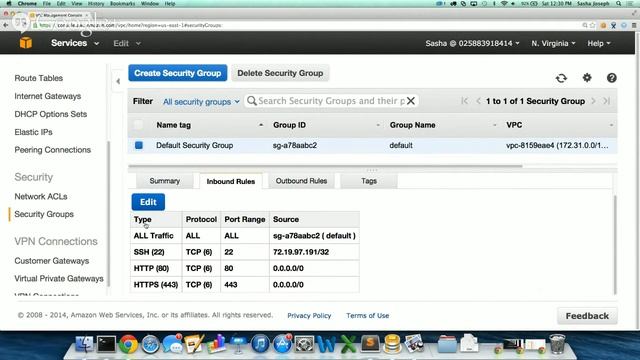Open Messages from the dock
Image resolution: width=640 pixels, height=360 pixels.
(x=172, y=344)
